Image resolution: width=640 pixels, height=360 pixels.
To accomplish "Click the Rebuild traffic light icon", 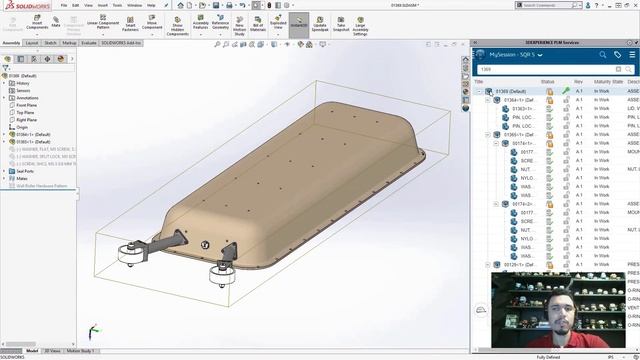I will (x=269, y=5).
